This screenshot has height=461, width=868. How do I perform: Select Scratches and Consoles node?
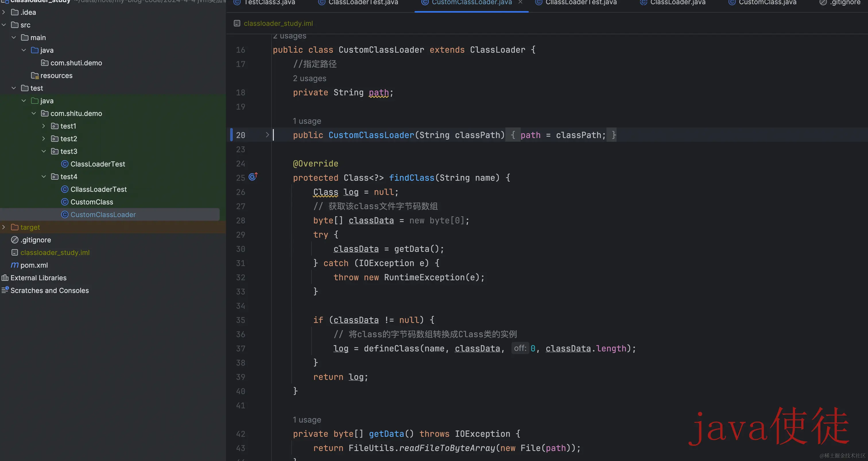[50, 290]
